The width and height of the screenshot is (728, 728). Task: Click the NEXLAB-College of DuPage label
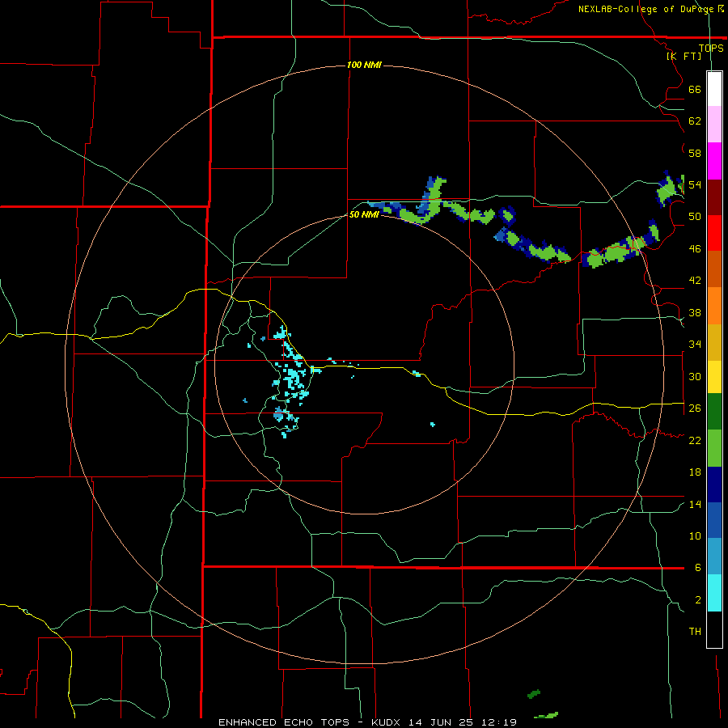[x=645, y=9]
